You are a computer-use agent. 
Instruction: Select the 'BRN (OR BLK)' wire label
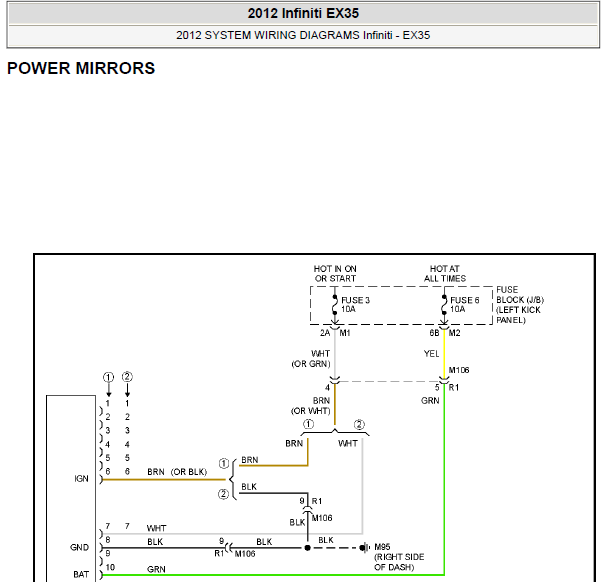coord(177,472)
